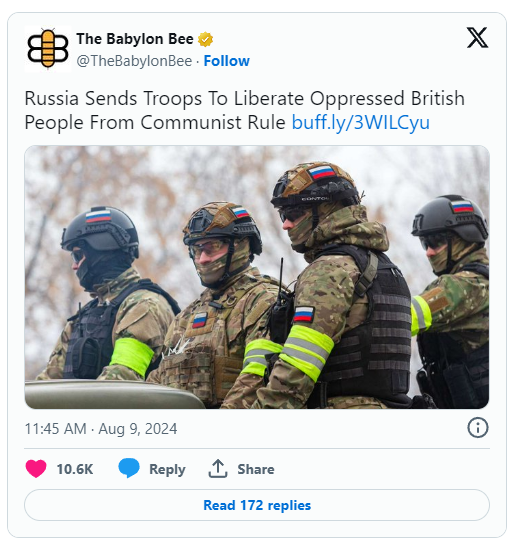Click The Babylon Bee display name
This screenshot has width=518, height=547.
[x=135, y=39]
